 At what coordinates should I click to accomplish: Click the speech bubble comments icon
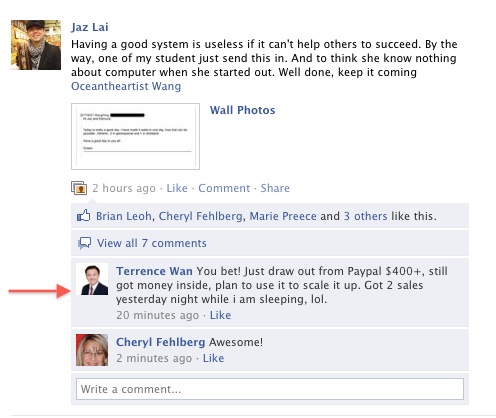[x=84, y=243]
